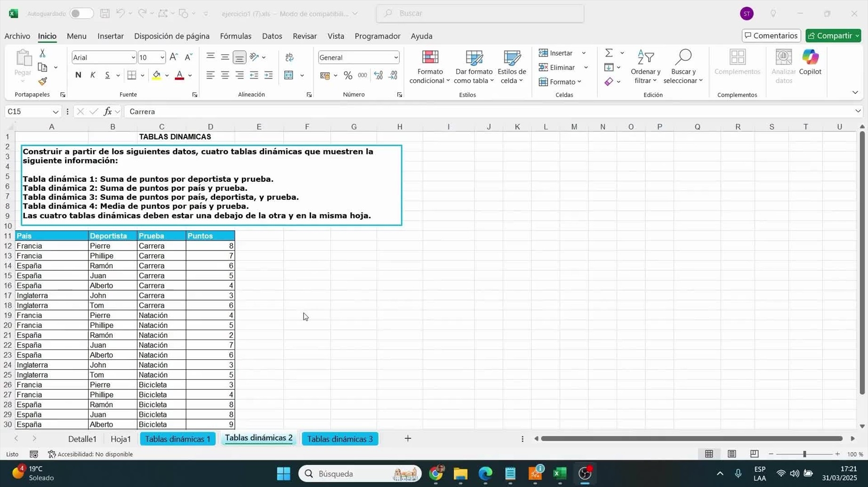Toggle italic formatting with K
868x487 pixels.
(93, 75)
